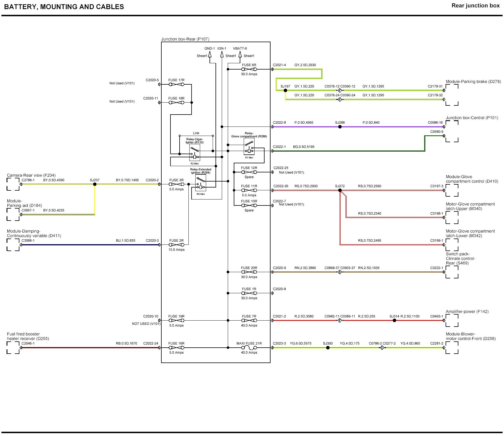This screenshot has width=504, height=436.
Task: Select the Amplifier-power (F142) connector box
Action: point(452,321)
